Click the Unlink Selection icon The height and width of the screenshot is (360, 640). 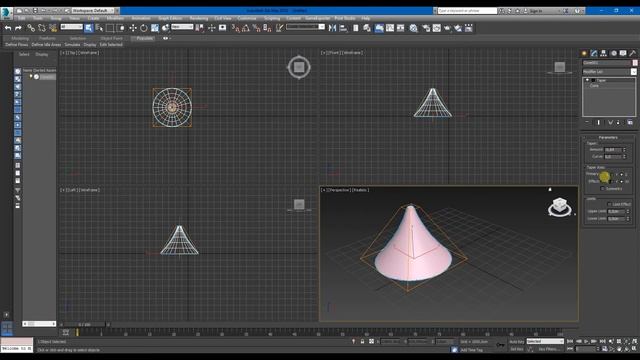point(42,28)
